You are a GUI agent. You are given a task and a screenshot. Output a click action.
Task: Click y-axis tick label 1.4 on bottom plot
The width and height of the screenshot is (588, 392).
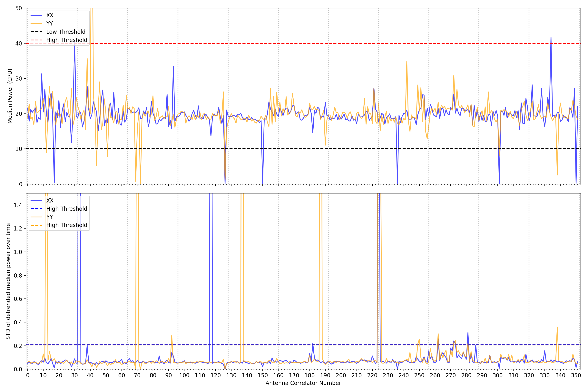[18, 205]
